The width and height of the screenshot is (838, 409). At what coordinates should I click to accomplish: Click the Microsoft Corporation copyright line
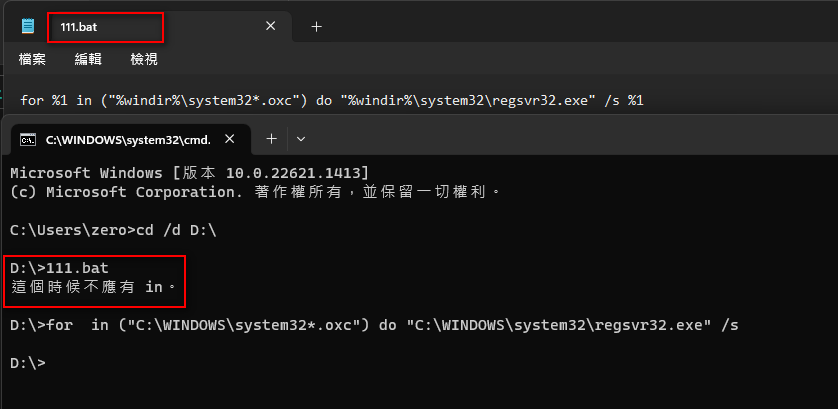point(255,192)
